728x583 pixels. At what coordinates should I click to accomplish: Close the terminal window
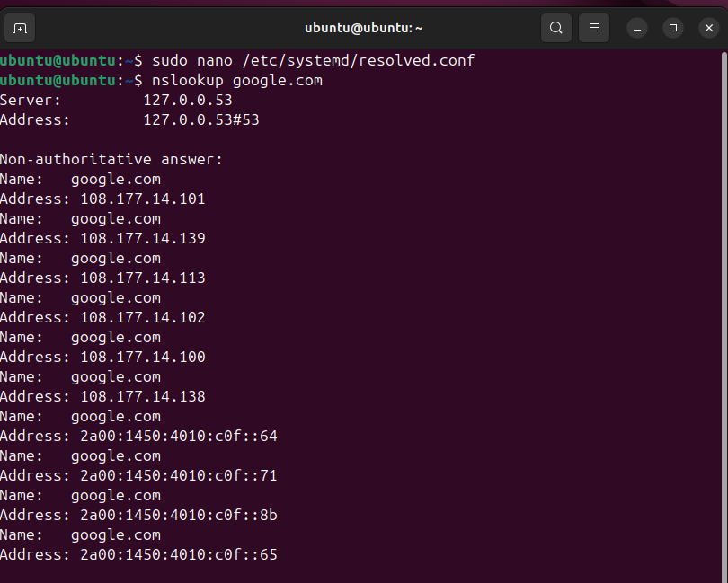[x=707, y=28]
